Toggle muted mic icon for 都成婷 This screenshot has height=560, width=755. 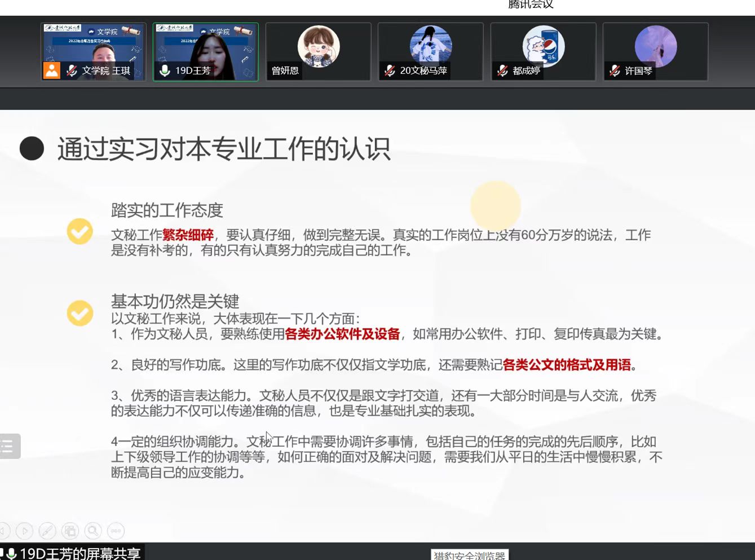click(502, 70)
